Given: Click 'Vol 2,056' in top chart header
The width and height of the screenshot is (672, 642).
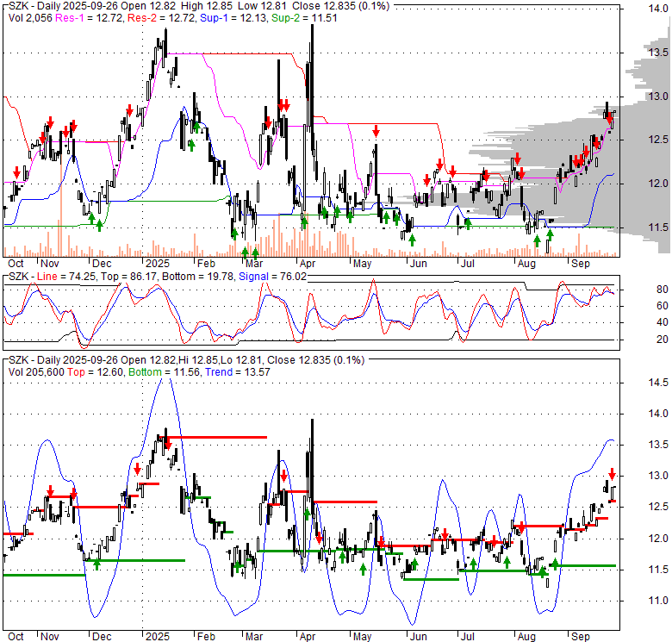Looking at the screenshot, I should (x=30, y=18).
